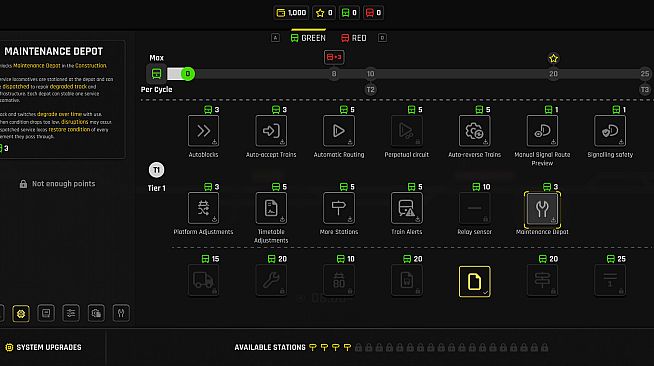Select the Train Alerts upgrade
Viewport: 654px width, 366px height.
coord(407,208)
